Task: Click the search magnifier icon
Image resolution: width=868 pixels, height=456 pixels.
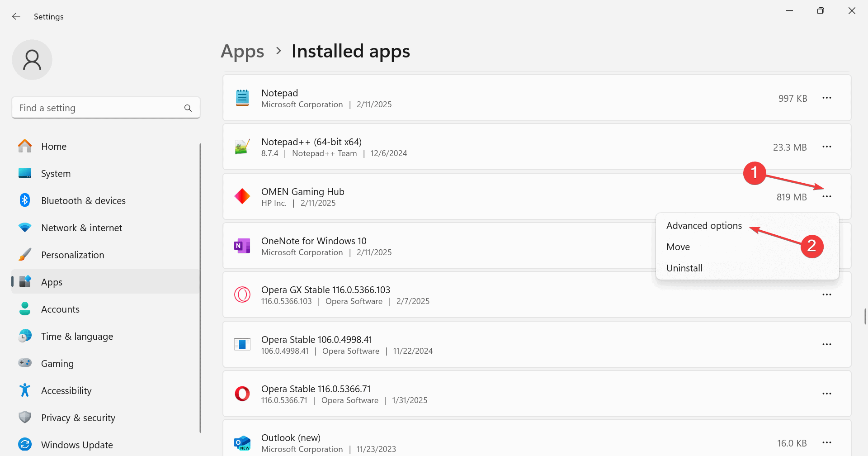Action: pyautogui.click(x=188, y=108)
